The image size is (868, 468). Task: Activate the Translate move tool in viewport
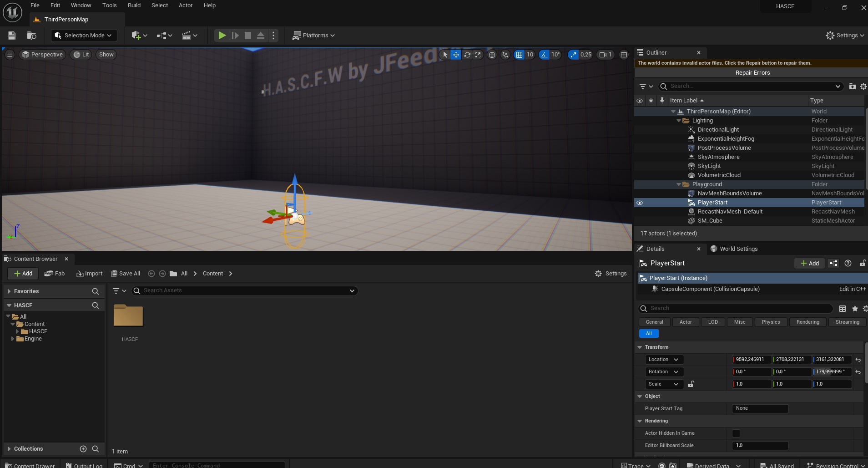[x=456, y=55]
